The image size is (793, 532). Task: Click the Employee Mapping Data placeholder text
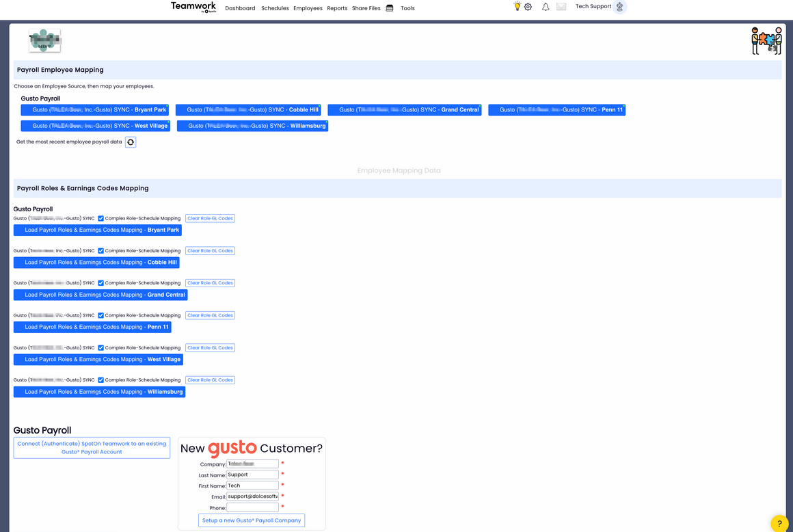(399, 170)
